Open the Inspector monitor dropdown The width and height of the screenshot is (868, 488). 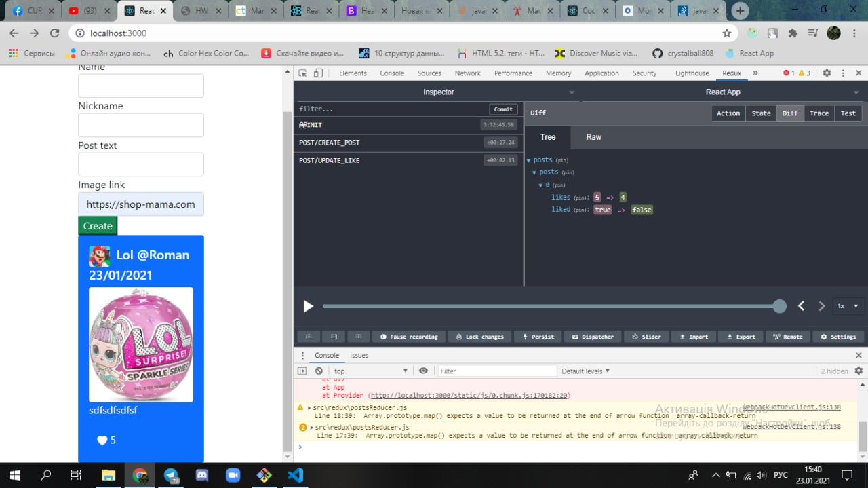tap(572, 92)
